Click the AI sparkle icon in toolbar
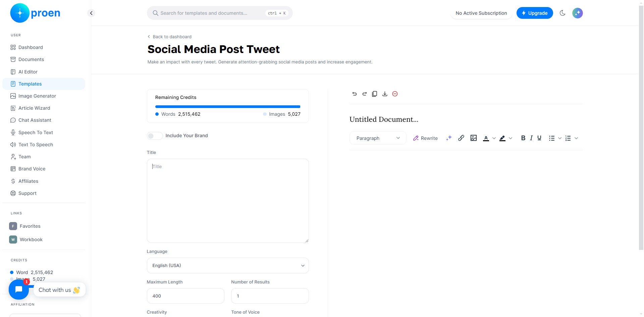Image resolution: width=644 pixels, height=317 pixels. (x=449, y=138)
